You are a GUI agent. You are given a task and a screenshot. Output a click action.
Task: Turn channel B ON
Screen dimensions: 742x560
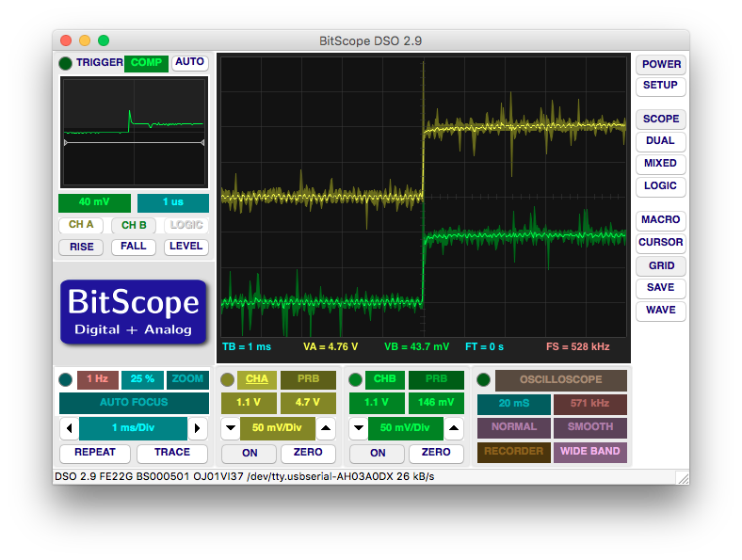[x=378, y=453]
